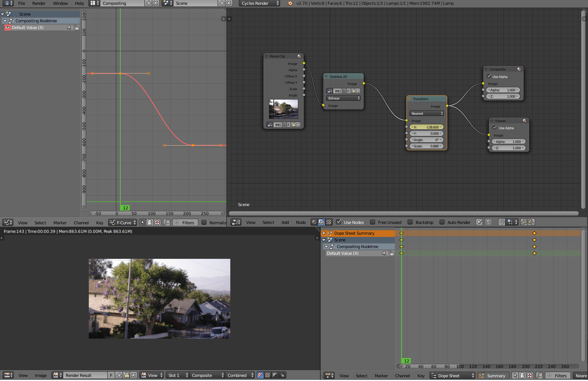
Task: Unlink Render Result image with X icon
Action: click(x=133, y=375)
